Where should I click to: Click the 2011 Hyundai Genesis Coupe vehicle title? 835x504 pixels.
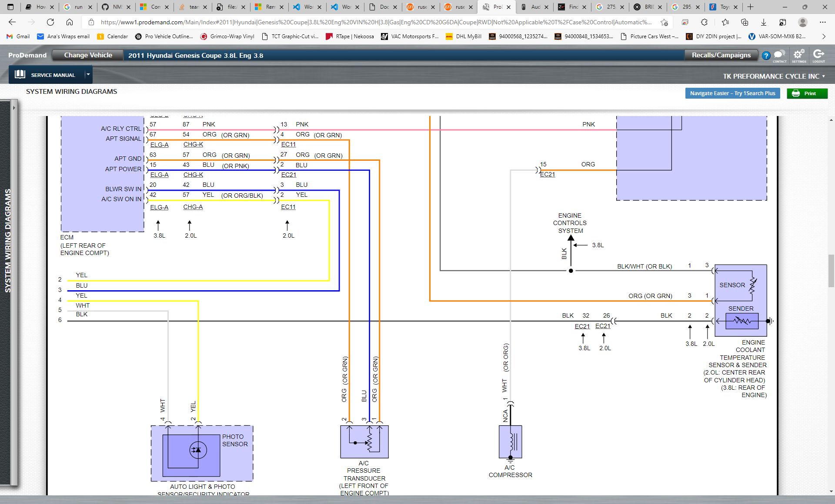195,55
